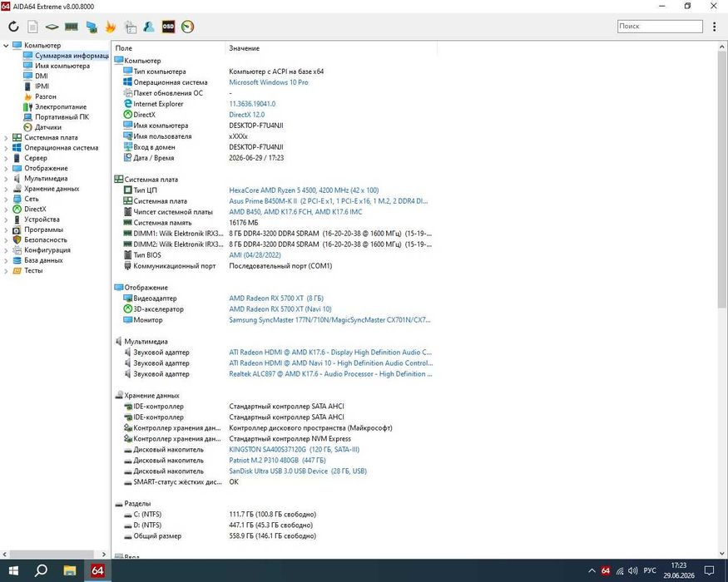
Task: Open the volume control in system tray
Action: click(x=633, y=570)
